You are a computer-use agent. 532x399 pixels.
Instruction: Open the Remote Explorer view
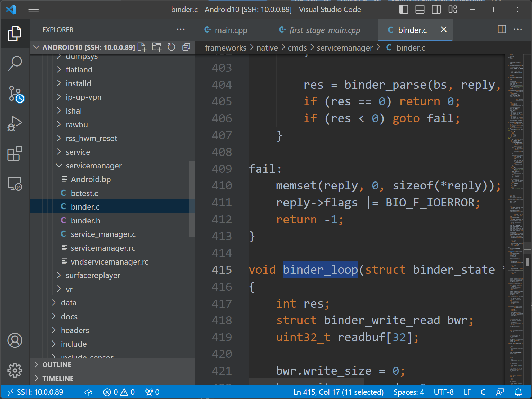(15, 184)
